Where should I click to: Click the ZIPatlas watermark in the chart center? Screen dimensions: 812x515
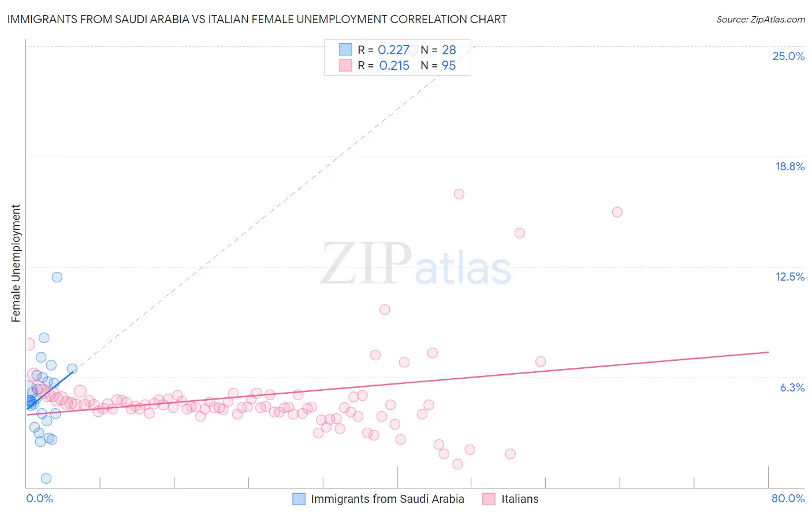pos(416,264)
